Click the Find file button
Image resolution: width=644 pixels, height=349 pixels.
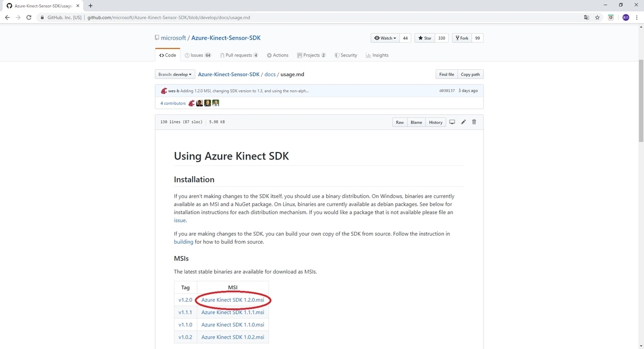(x=447, y=75)
